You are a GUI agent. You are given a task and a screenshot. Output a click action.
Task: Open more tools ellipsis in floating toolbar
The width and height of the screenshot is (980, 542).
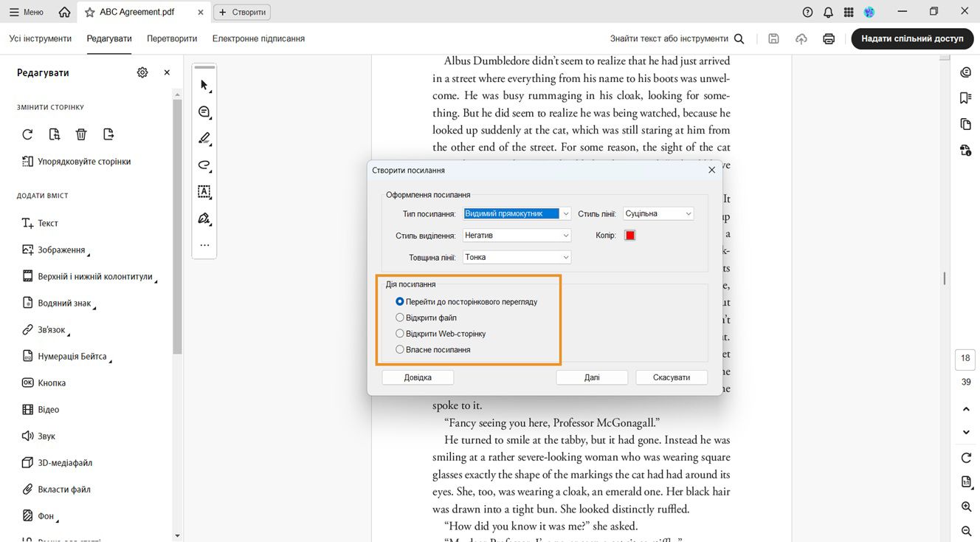click(204, 245)
